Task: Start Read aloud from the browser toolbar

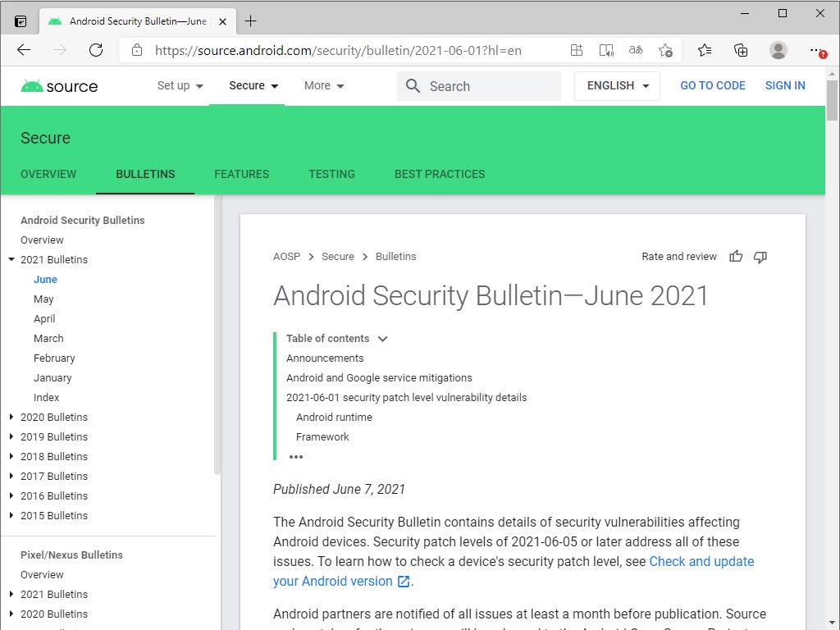Action: 606,50
